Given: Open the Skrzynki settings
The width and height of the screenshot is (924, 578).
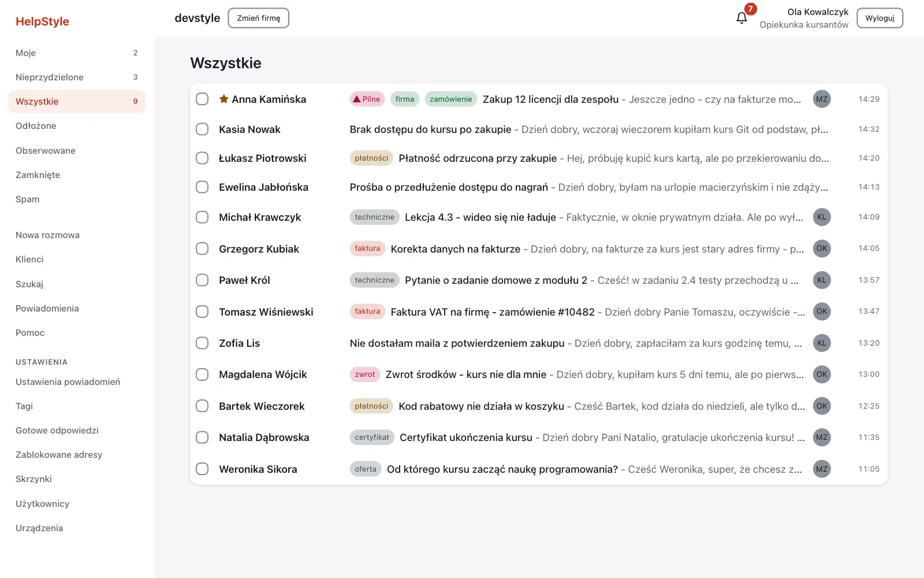Looking at the screenshot, I should [x=77, y=479].
